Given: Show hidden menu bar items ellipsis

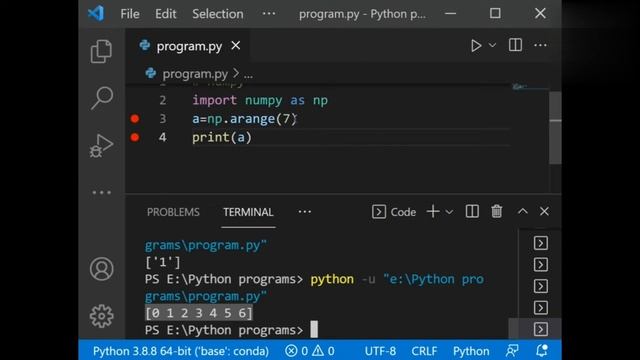Looking at the screenshot, I should (x=269, y=14).
